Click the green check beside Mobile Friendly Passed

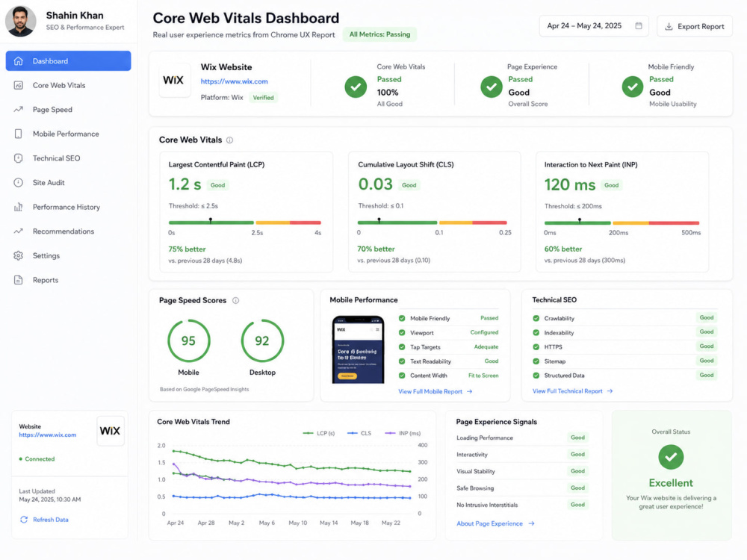[632, 87]
